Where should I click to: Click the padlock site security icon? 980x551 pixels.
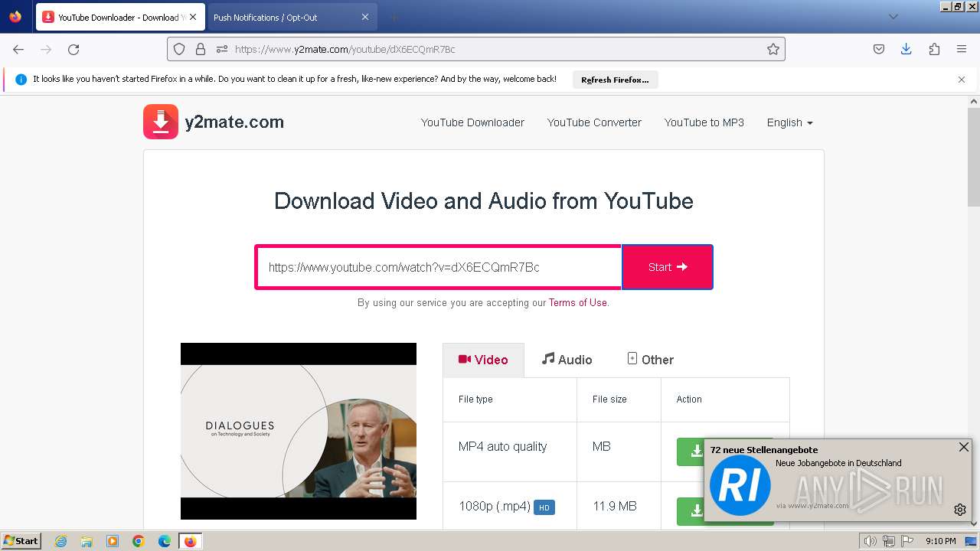tap(201, 49)
